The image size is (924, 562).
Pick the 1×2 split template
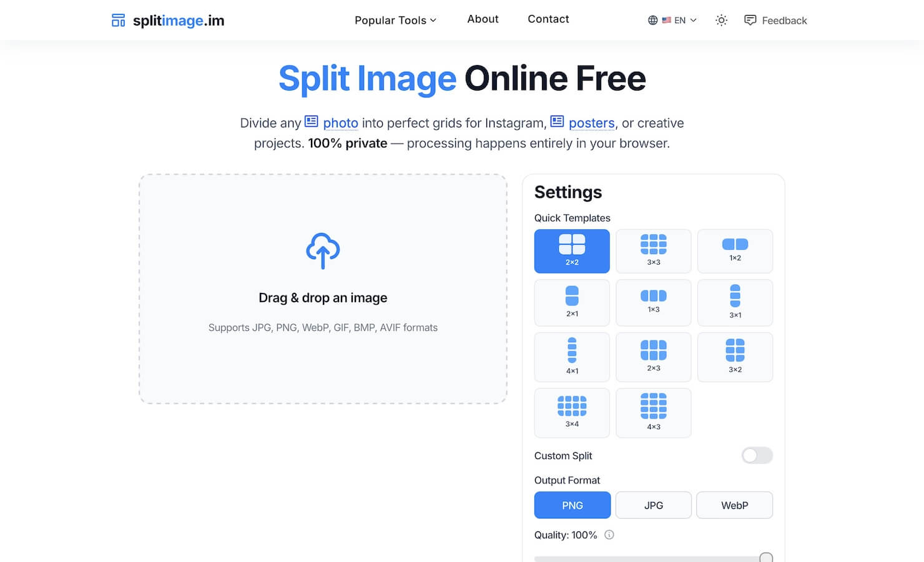[735, 251]
